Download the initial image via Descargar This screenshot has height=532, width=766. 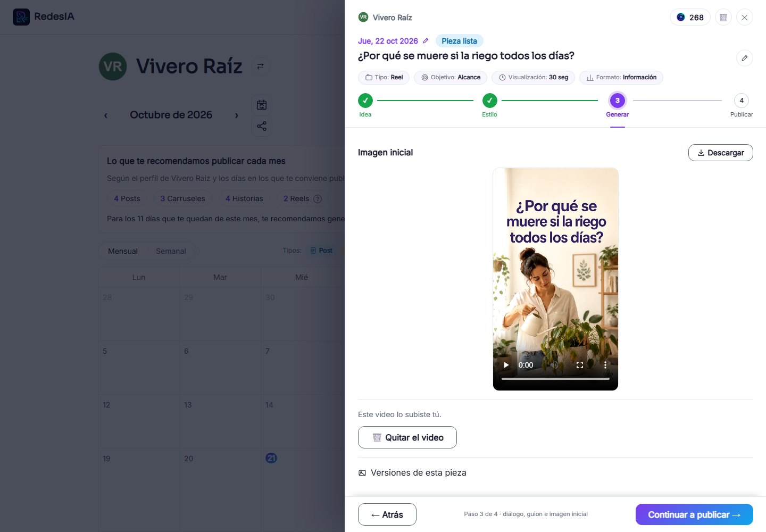coord(721,153)
